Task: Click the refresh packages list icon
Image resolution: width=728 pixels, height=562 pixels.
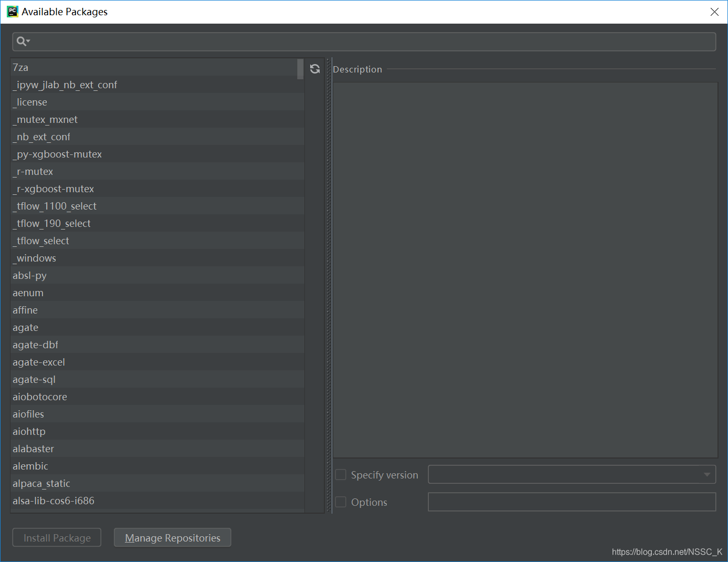Action: [315, 69]
